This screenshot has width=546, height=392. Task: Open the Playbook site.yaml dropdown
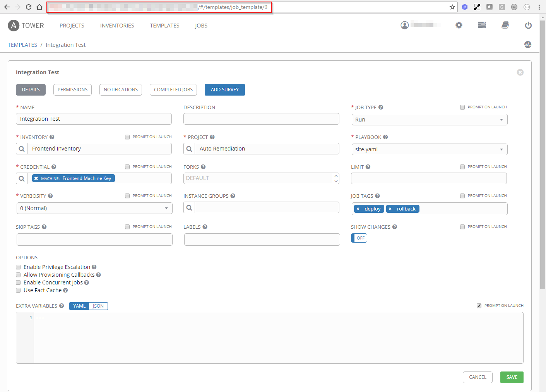[x=430, y=149]
